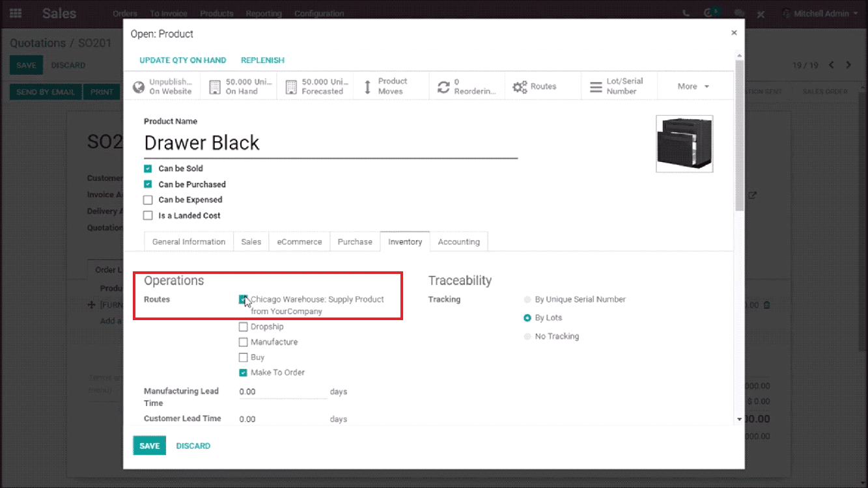Discard changes in the product dialog
The height and width of the screenshot is (488, 868).
pyautogui.click(x=193, y=446)
